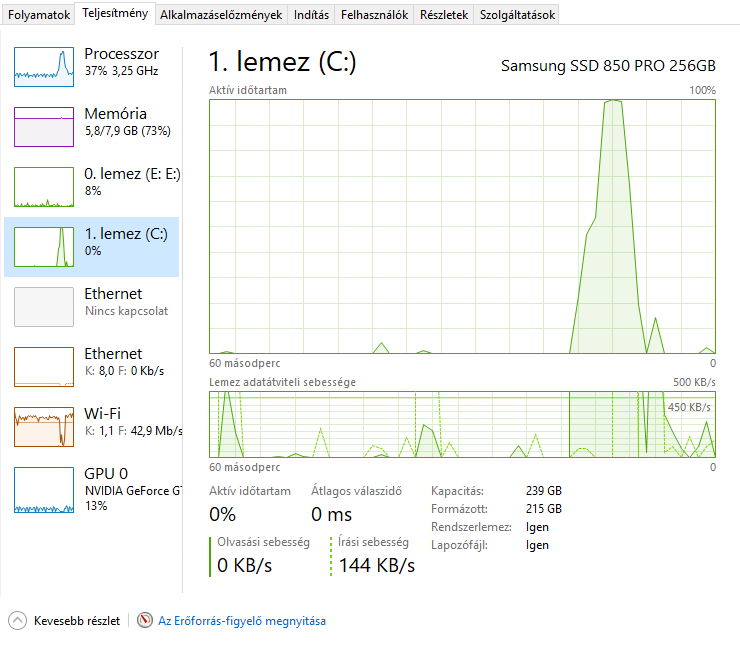This screenshot has width=740, height=645.
Task: Switch to the Szolgáltatások tab
Action: click(x=517, y=15)
